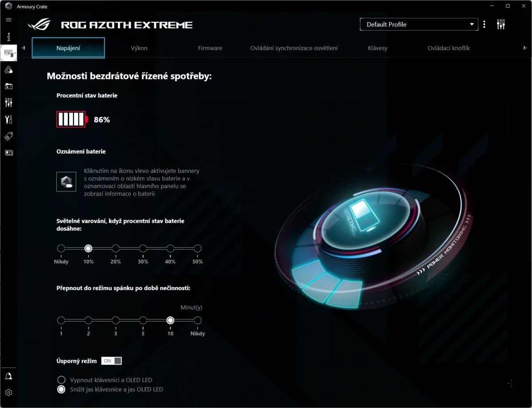Switch to Klávesy tab
Viewport: 532px width, 408px height.
378,48
